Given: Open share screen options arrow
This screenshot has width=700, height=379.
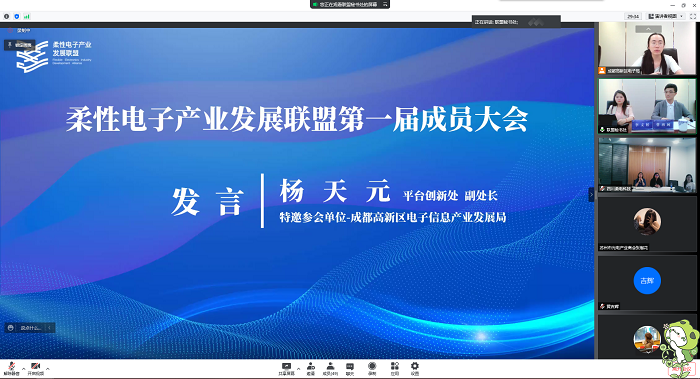Looking at the screenshot, I should tap(299, 369).
